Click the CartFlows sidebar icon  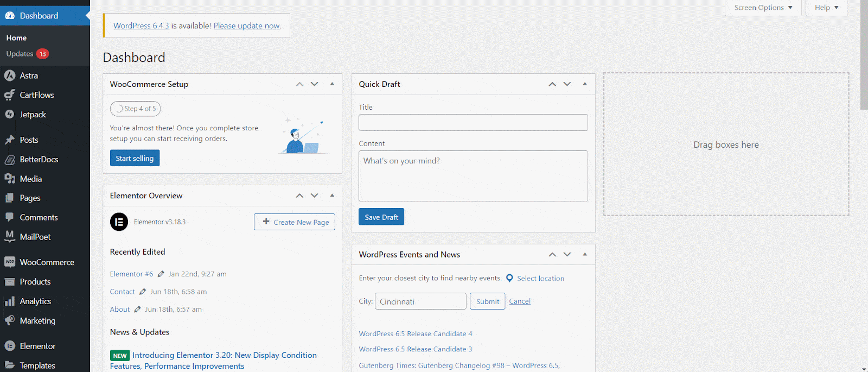click(x=10, y=95)
